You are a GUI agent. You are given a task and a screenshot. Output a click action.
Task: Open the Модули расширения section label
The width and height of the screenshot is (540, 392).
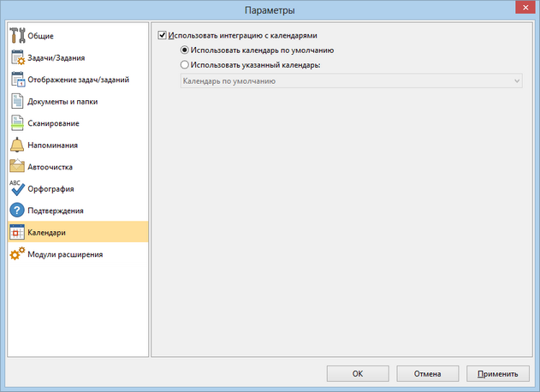coord(65,254)
